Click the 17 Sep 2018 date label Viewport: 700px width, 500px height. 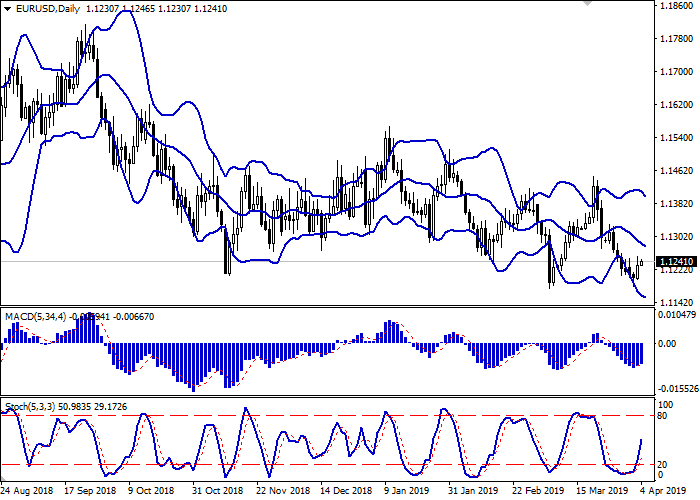pos(90,491)
